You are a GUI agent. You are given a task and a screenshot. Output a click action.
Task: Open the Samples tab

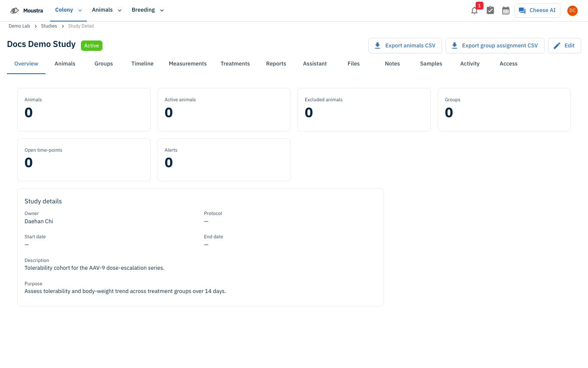tap(431, 64)
